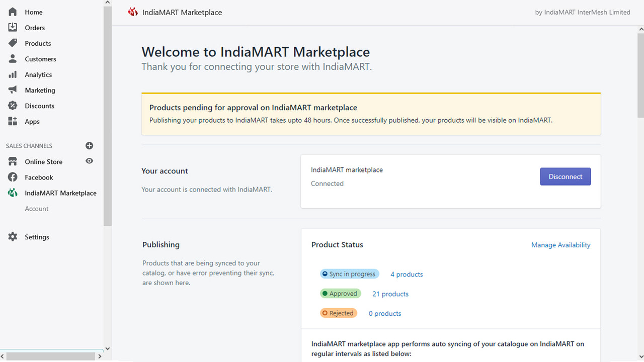
Task: Select IndiaMART Marketplace in the sidebar
Action: point(60,193)
